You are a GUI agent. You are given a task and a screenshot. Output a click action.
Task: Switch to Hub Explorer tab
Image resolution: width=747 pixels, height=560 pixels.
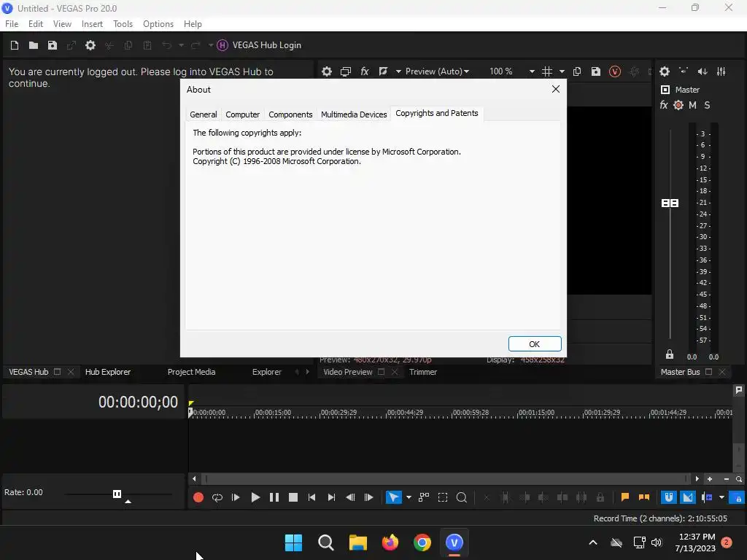click(108, 372)
